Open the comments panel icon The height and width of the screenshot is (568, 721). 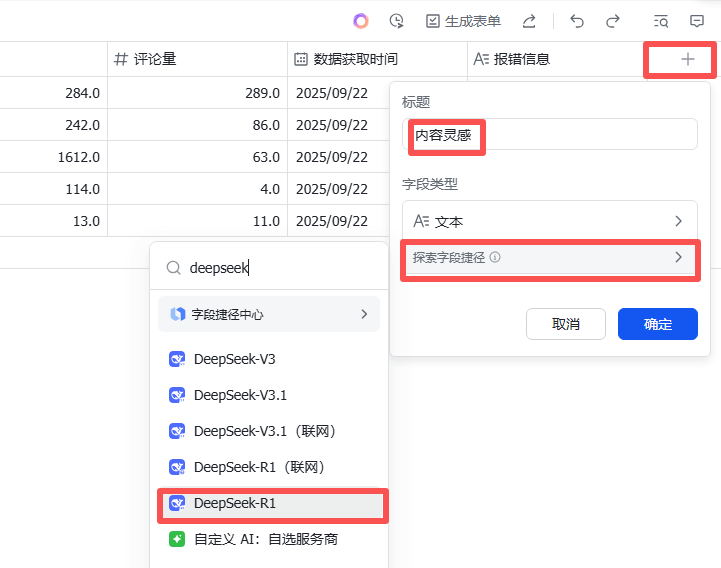[697, 21]
